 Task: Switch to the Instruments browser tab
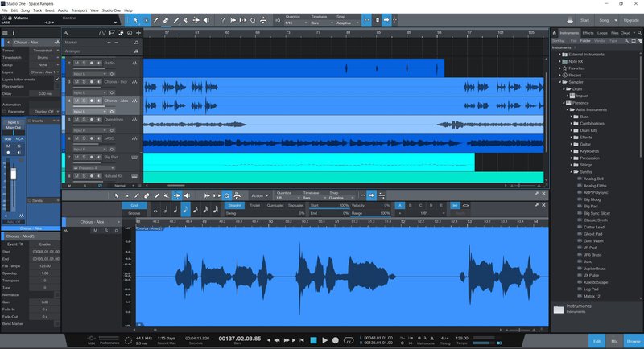coord(569,33)
